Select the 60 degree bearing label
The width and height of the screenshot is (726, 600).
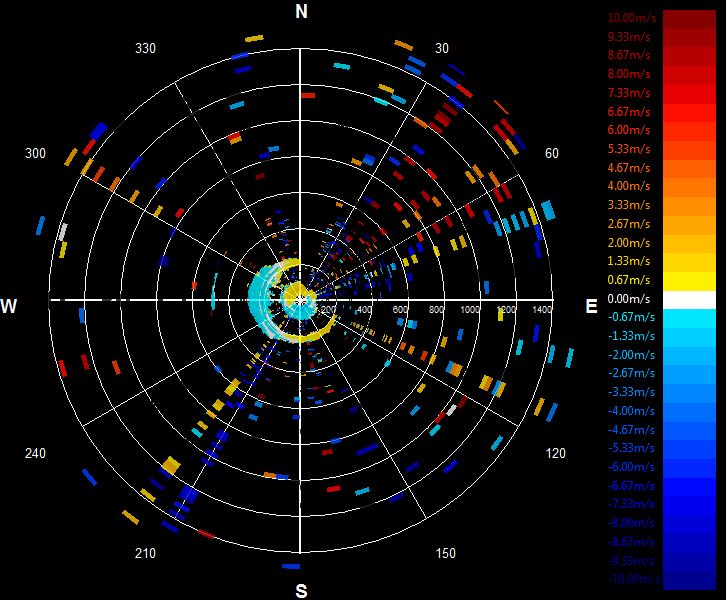pyautogui.click(x=551, y=153)
